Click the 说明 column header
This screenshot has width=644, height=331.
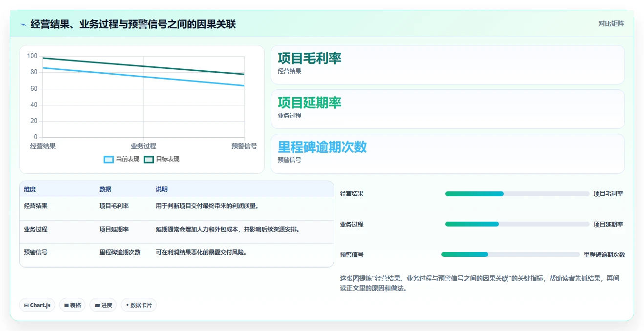(162, 189)
